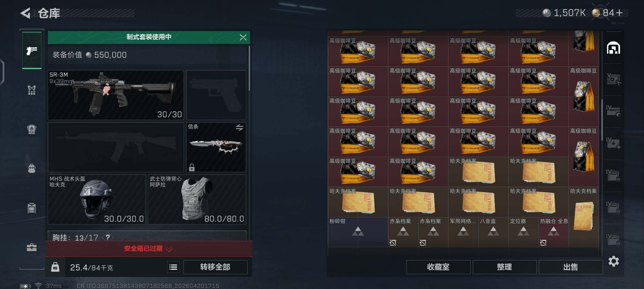The height and width of the screenshot is (289, 644).
Task: Open the backpack category in left sidebar
Action: click(32, 168)
